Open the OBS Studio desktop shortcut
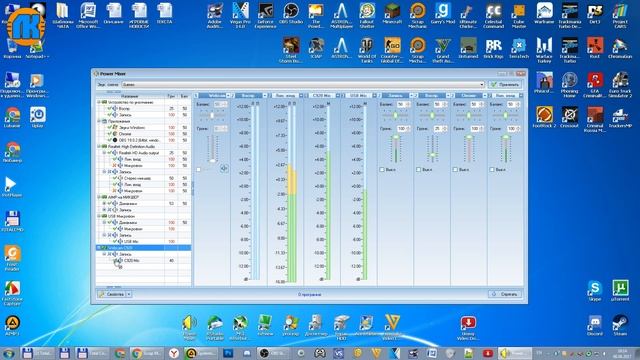640x360 pixels. [x=291, y=16]
